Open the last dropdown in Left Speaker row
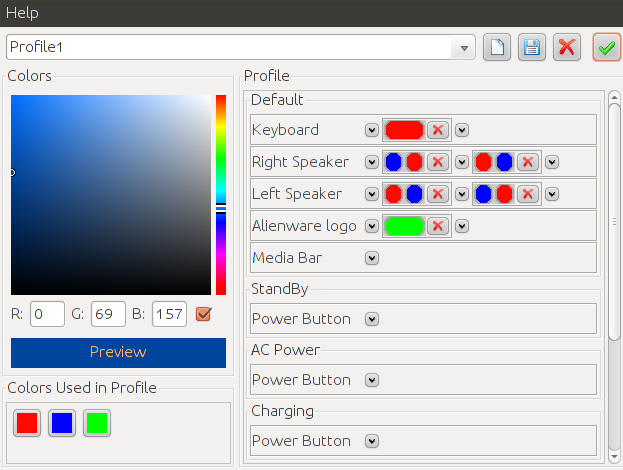The height and width of the screenshot is (470, 623). [x=552, y=194]
